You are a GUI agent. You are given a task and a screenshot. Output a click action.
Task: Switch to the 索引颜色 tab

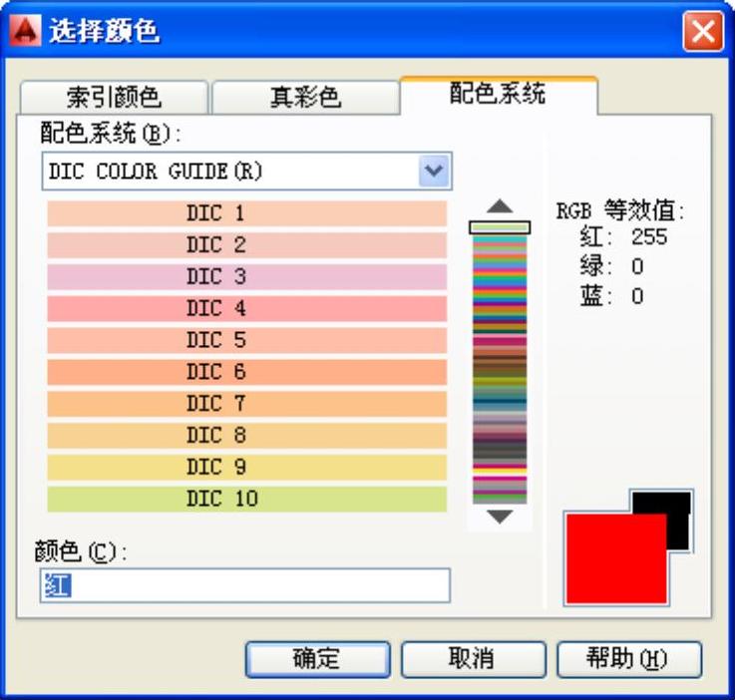[114, 97]
